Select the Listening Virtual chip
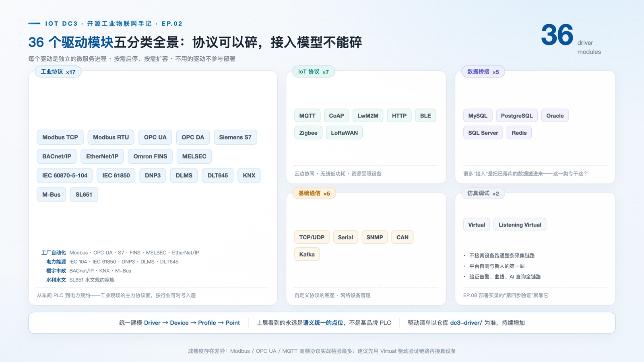Screen dimensions: 644x362 (520, 225)
